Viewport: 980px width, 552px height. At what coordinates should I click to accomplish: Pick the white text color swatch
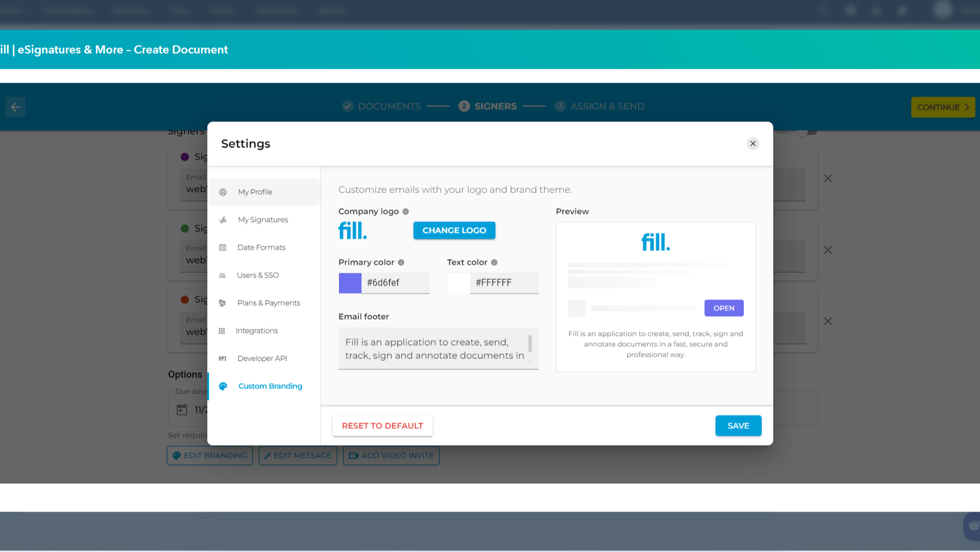(x=459, y=283)
